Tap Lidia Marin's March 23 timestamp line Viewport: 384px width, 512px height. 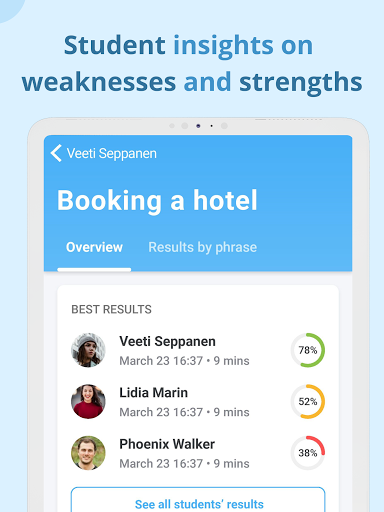tap(184, 412)
